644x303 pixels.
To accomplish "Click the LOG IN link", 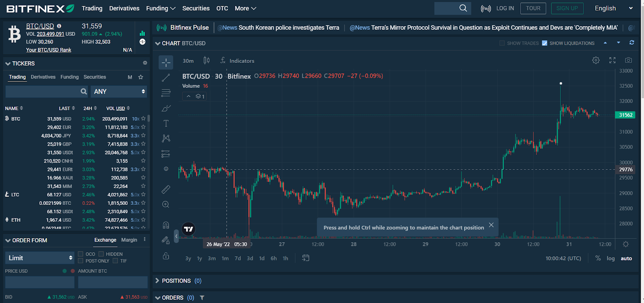I will 505,8.
